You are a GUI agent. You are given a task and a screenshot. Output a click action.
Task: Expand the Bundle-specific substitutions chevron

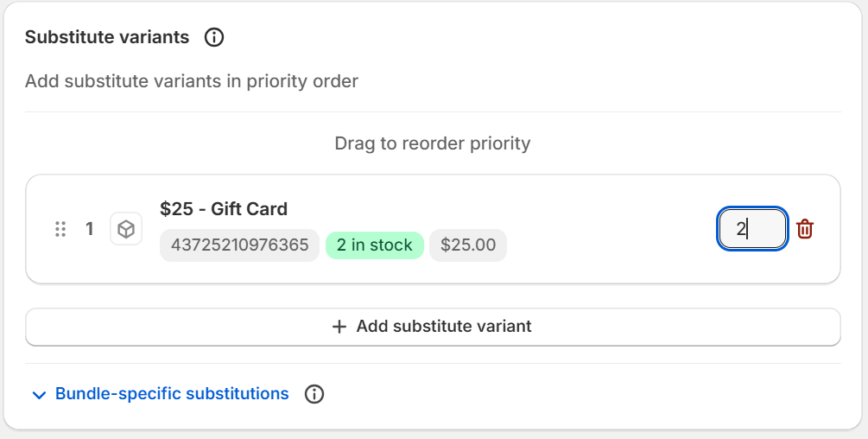click(x=38, y=395)
